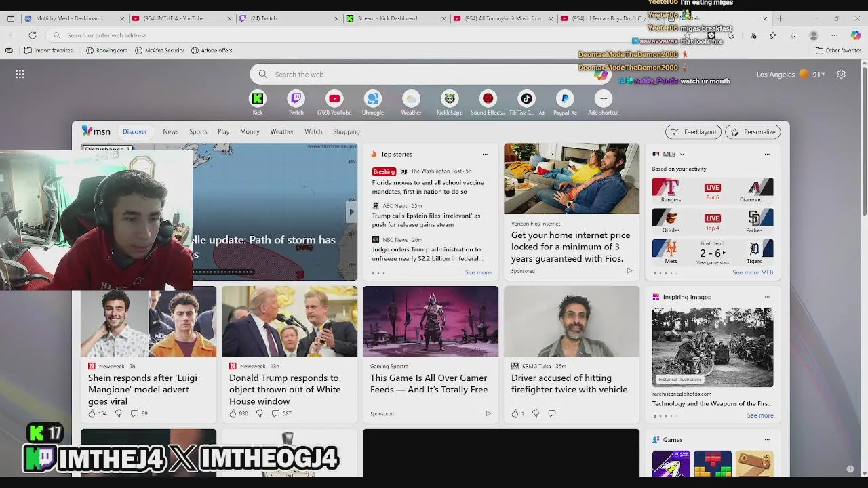Open the Play tab
The height and width of the screenshot is (488, 868).
[x=223, y=131]
